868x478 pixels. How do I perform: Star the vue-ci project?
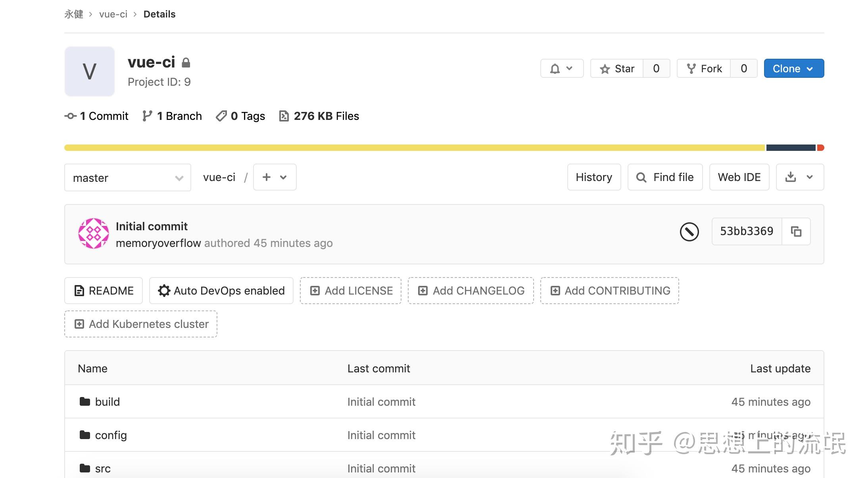(617, 68)
